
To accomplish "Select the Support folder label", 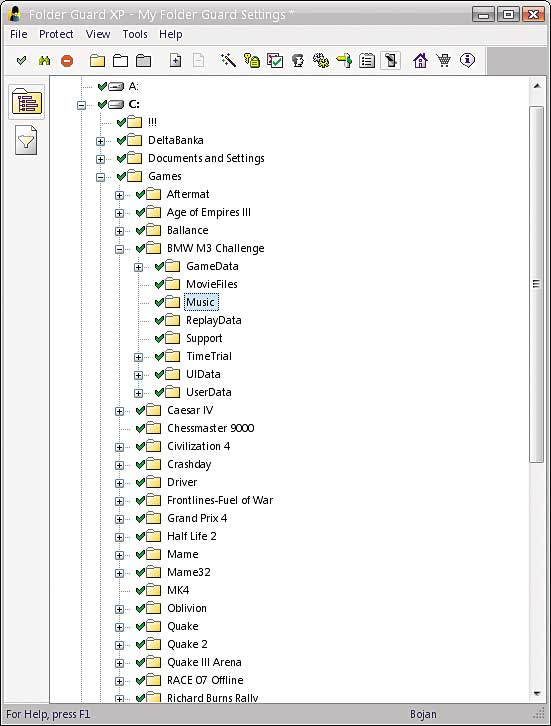I will pos(204,338).
